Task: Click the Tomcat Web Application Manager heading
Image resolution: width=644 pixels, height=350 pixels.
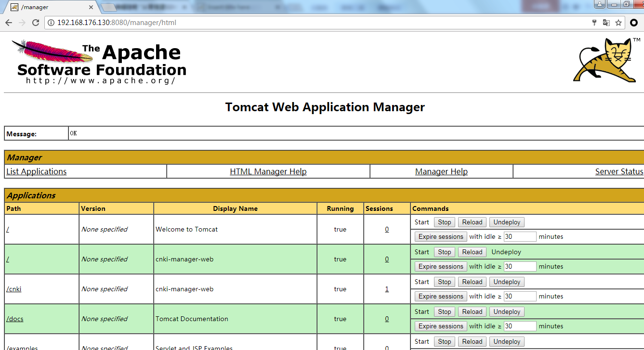Action: point(325,107)
